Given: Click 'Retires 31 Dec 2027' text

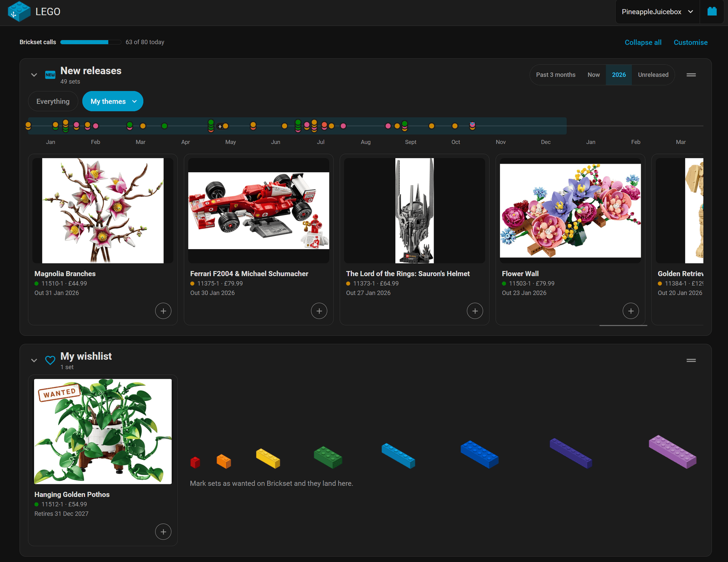Looking at the screenshot, I should click(61, 514).
